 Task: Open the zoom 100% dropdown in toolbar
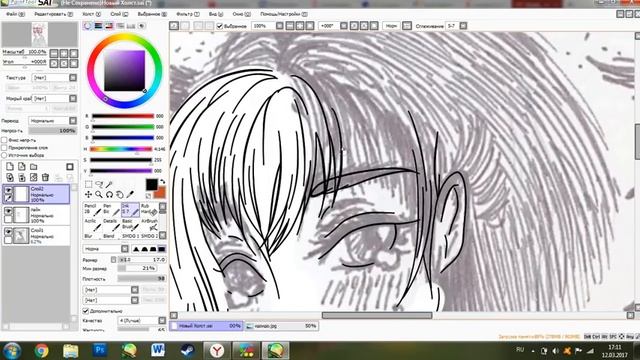pyautogui.click(x=280, y=26)
